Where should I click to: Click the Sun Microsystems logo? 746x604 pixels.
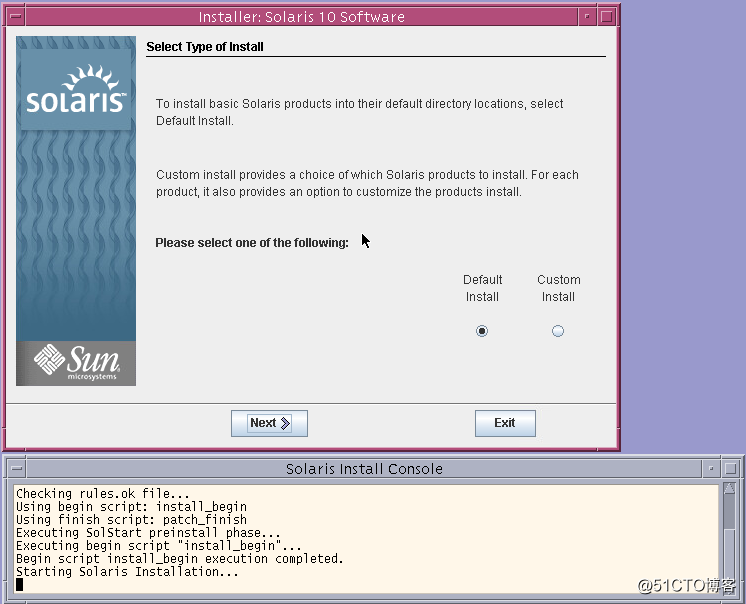tap(76, 363)
